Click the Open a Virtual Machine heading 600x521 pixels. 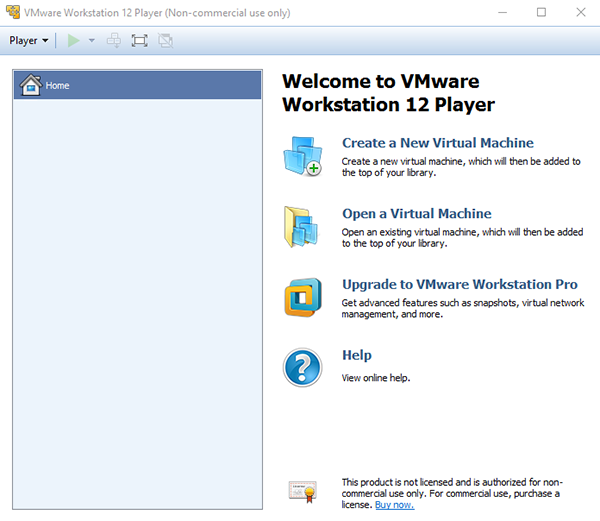(416, 213)
